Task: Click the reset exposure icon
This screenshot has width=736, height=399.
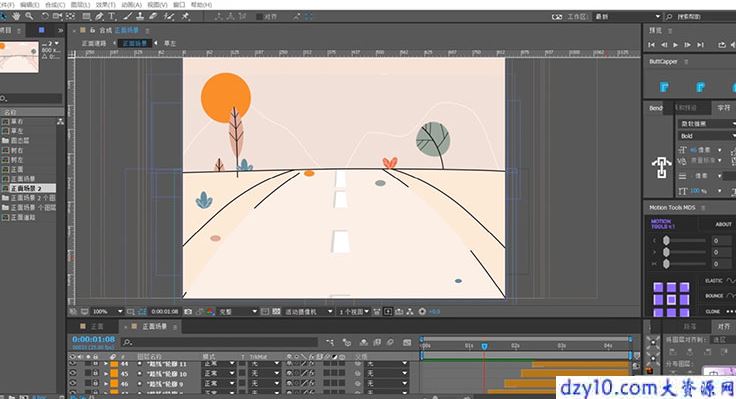Action: click(422, 311)
